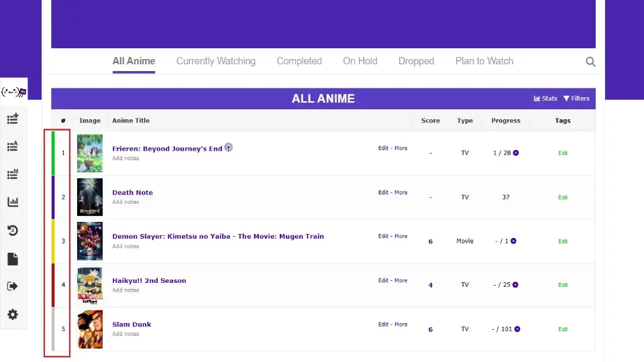This screenshot has height=362, width=644.
Task: Add notes under Slam Dunk
Action: point(125,334)
